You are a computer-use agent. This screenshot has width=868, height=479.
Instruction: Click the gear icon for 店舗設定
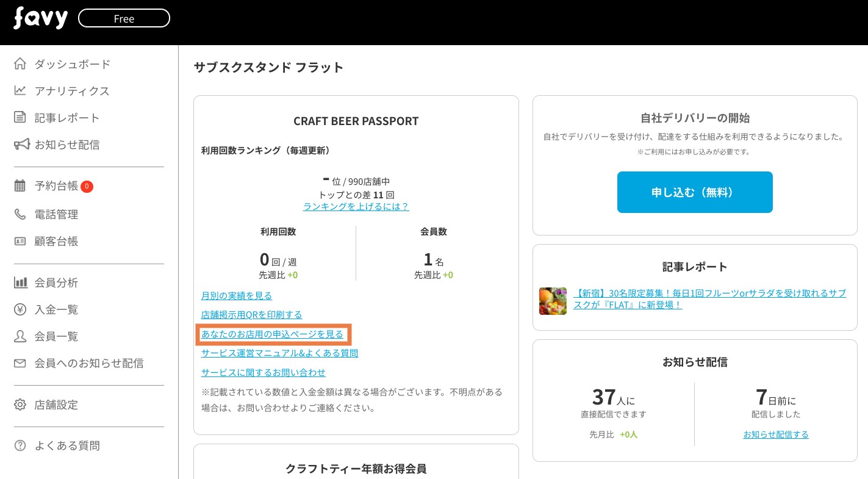pyautogui.click(x=20, y=405)
